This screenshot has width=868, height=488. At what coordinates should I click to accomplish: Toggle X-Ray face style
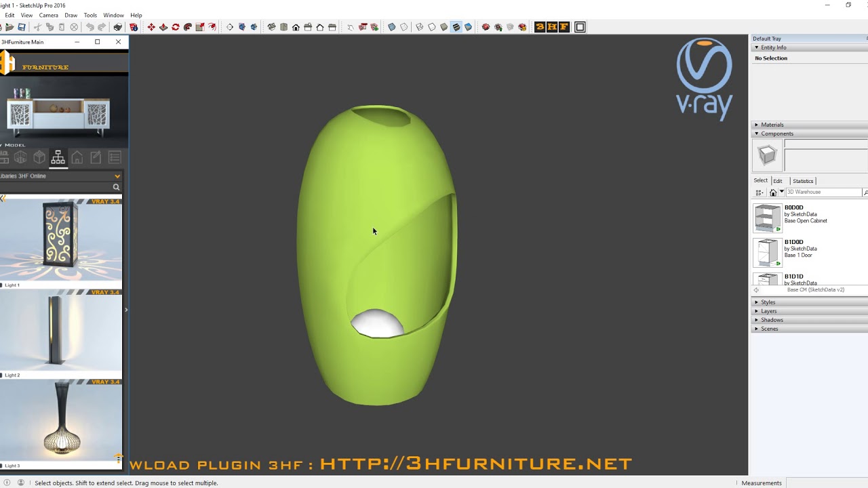[x=391, y=27]
